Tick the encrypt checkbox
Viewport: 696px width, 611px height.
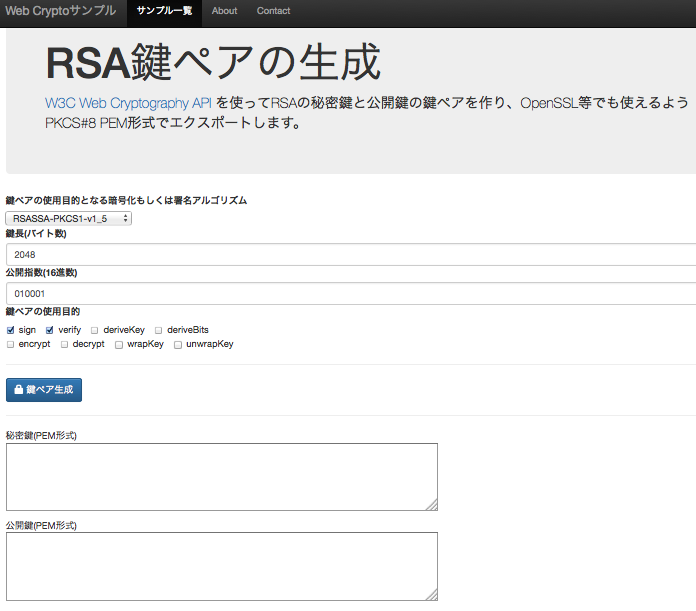click(11, 345)
